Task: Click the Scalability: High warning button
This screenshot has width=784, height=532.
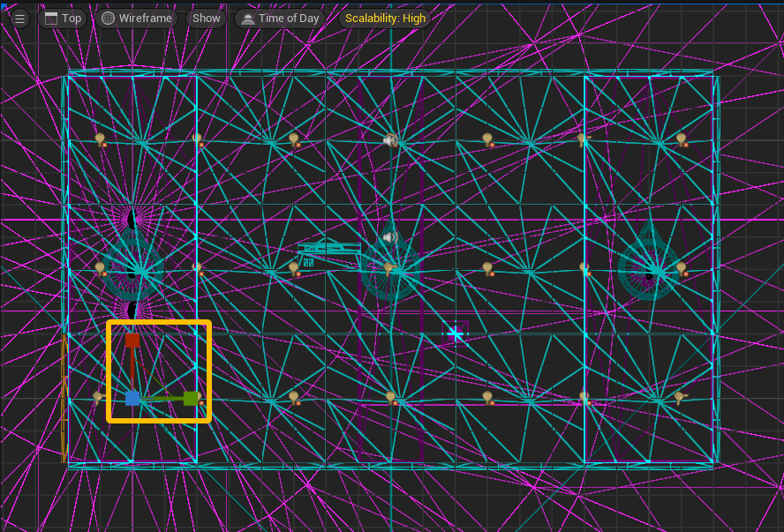Action: coord(385,19)
